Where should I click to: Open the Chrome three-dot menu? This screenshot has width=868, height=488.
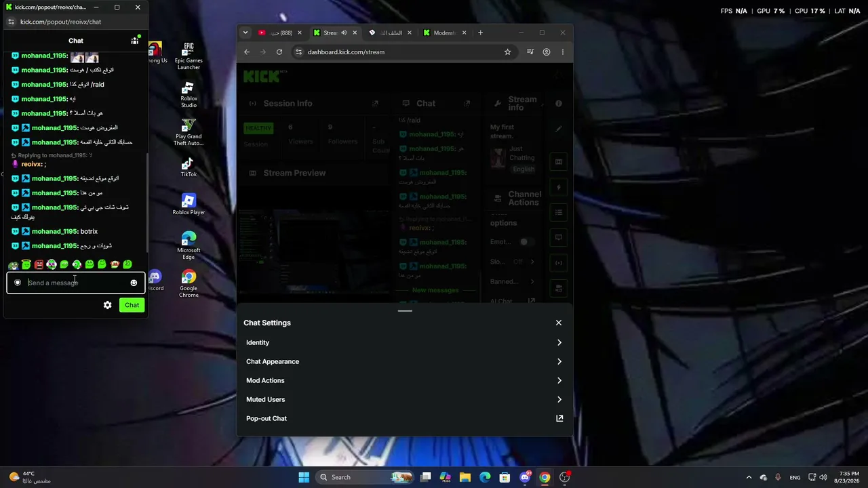point(563,52)
